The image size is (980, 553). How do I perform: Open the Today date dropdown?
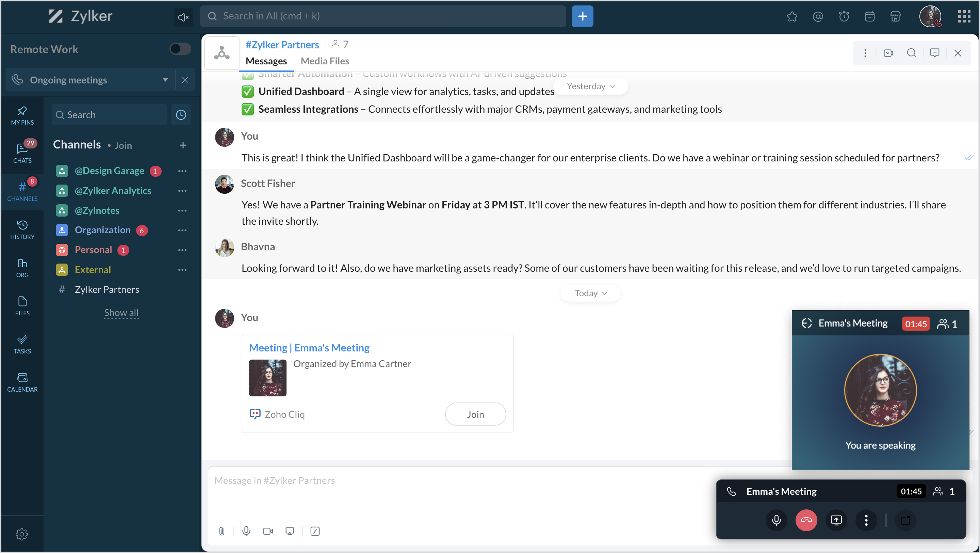pyautogui.click(x=590, y=293)
